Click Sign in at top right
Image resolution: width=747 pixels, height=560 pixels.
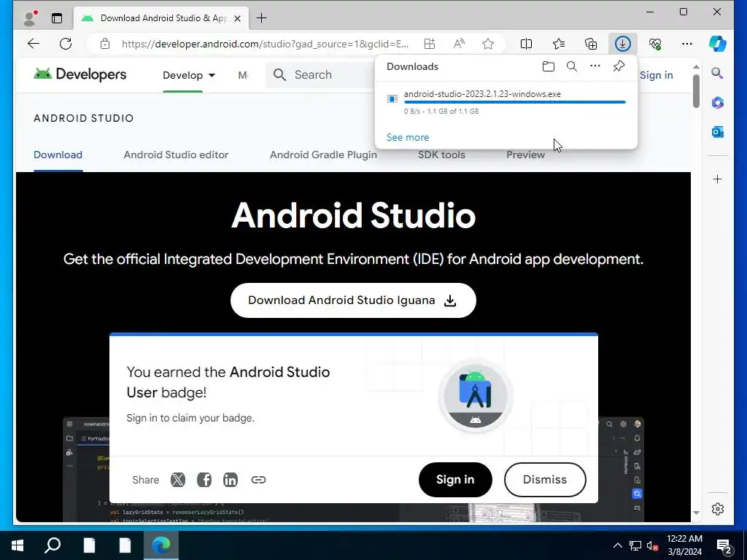(656, 75)
